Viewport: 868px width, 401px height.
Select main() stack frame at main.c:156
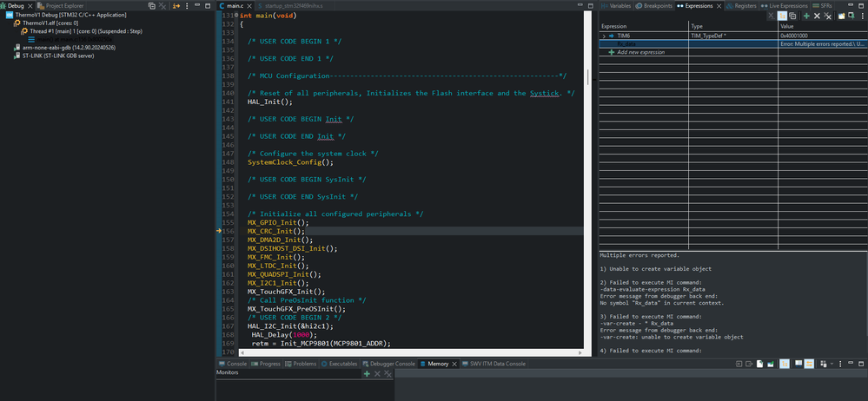(x=70, y=40)
